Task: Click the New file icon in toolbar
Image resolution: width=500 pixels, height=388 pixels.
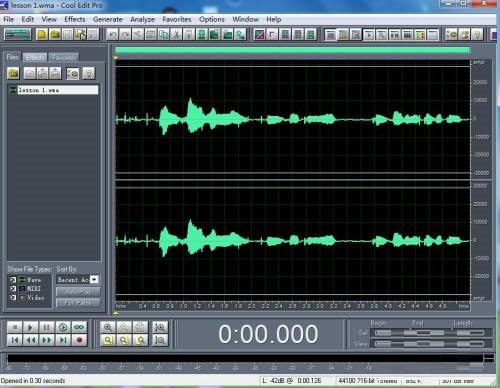Action: pos(42,34)
